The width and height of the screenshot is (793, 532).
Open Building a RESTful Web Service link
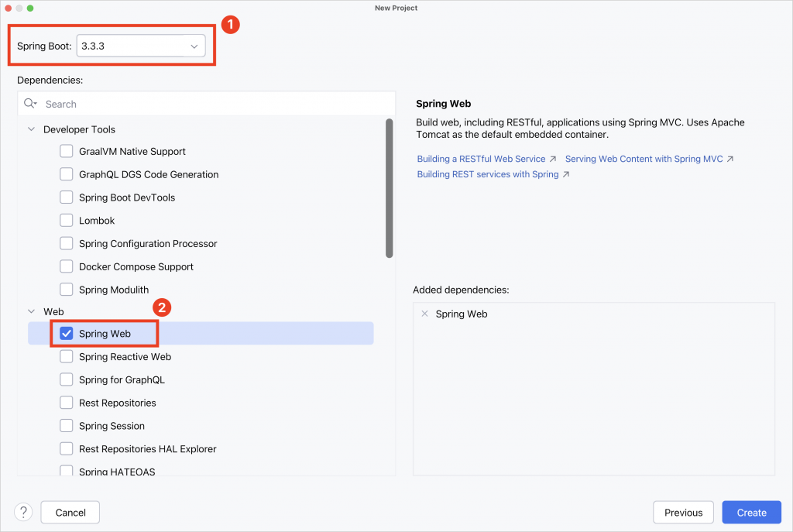481,159
